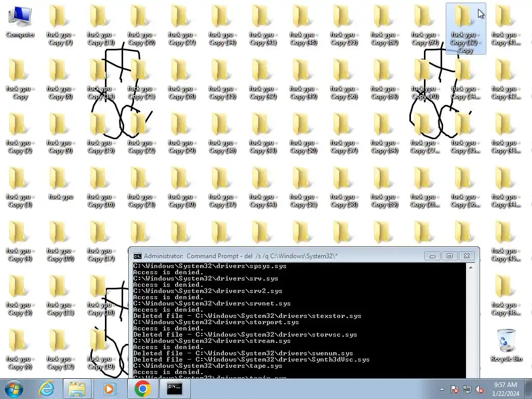Select folder 'fuck ypu - Copy (36)'
This screenshot has width=532, height=399.
pos(222,134)
